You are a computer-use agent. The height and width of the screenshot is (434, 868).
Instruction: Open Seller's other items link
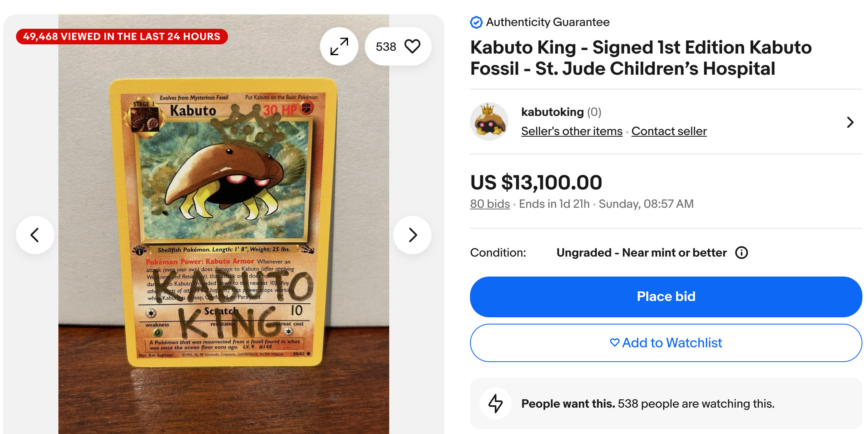point(572,131)
